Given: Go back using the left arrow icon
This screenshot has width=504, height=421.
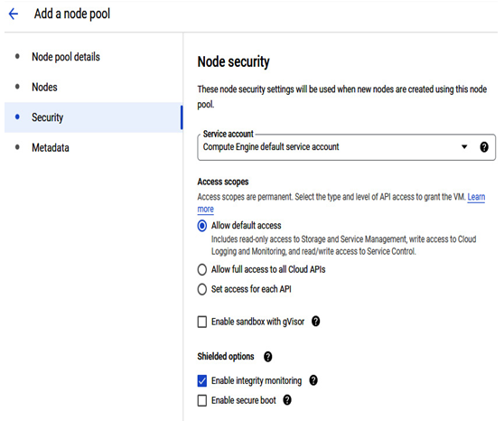Looking at the screenshot, I should pos(14,14).
